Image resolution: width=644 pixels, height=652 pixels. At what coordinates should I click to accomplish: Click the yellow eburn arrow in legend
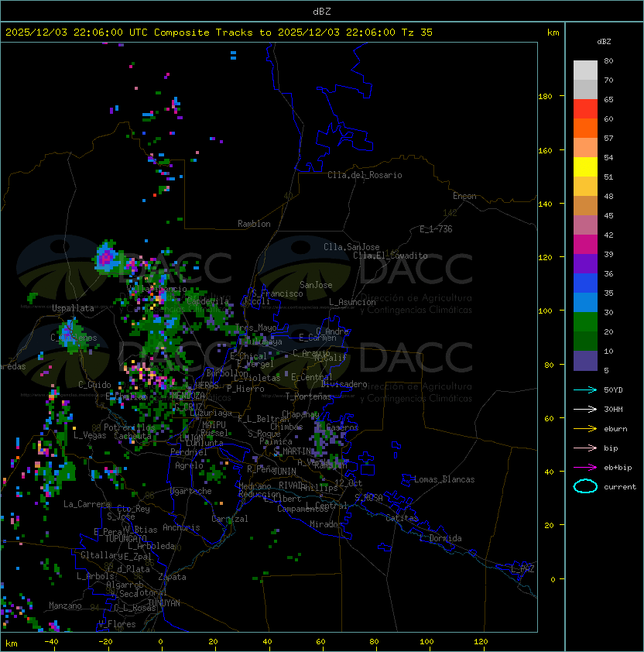pyautogui.click(x=585, y=429)
